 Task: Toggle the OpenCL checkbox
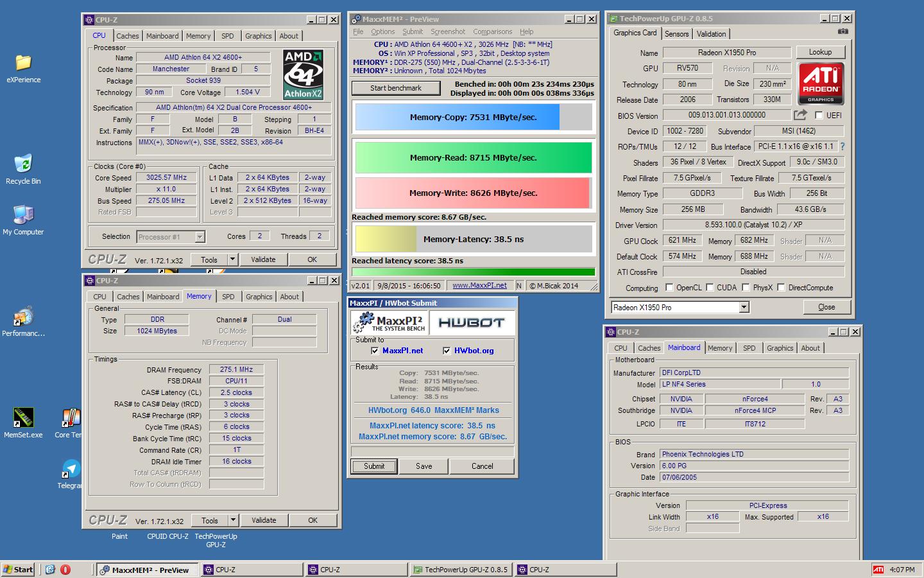tap(670, 288)
